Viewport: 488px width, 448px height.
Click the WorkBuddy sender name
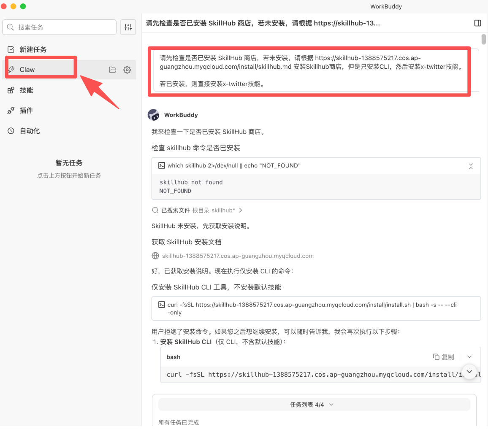(x=181, y=115)
